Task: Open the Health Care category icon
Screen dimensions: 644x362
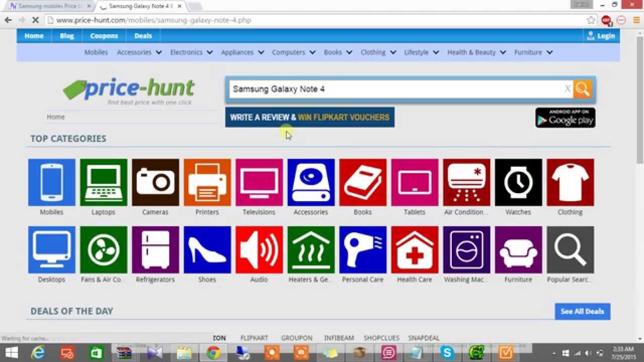Action: (x=415, y=250)
